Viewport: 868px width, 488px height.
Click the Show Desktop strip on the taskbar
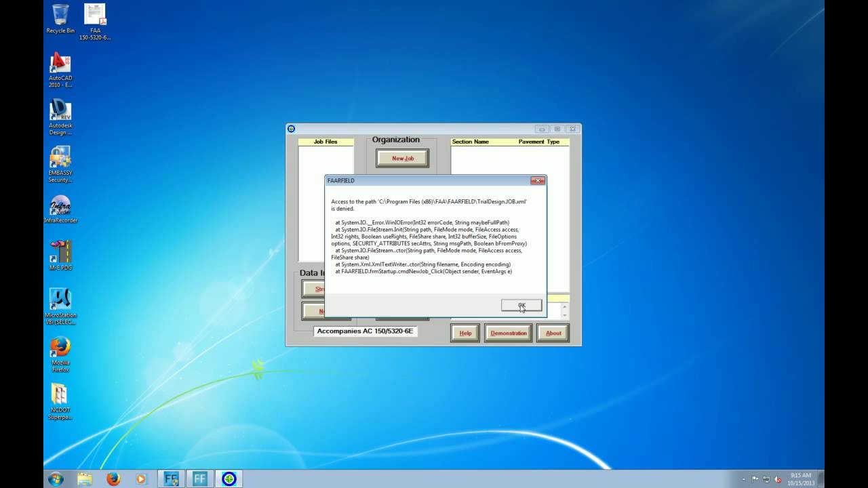[x=821, y=479]
